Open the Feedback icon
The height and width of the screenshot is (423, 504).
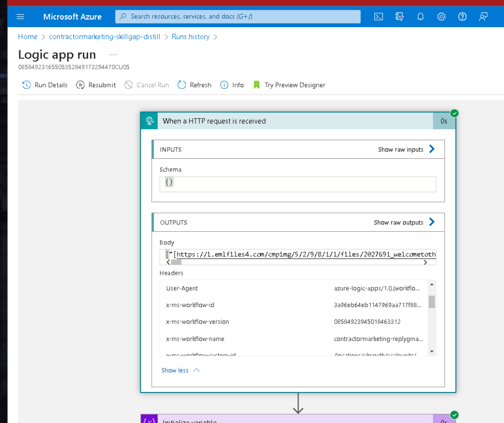(x=483, y=17)
